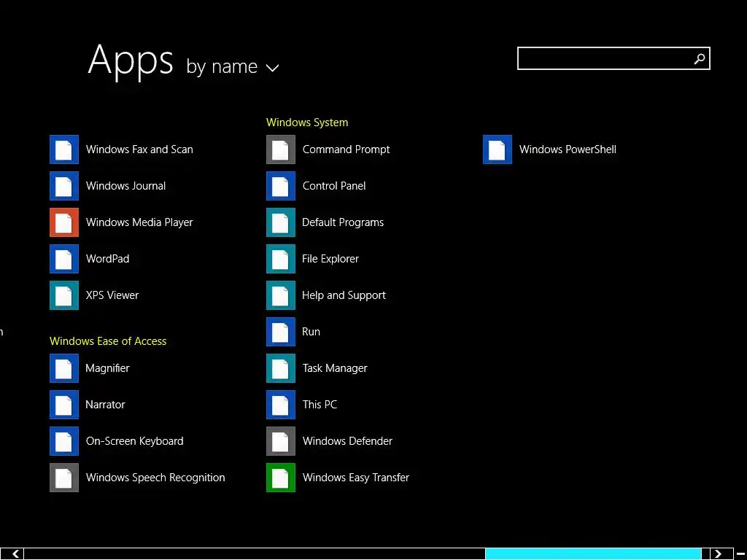Launch Narrator icon
This screenshot has height=560, width=747.
(x=64, y=405)
